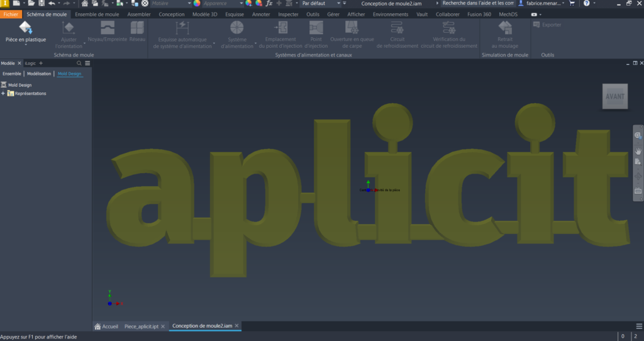644x341 pixels.
Task: Switch to the Piece_aplicit.ipt document tab
Action: click(141, 327)
